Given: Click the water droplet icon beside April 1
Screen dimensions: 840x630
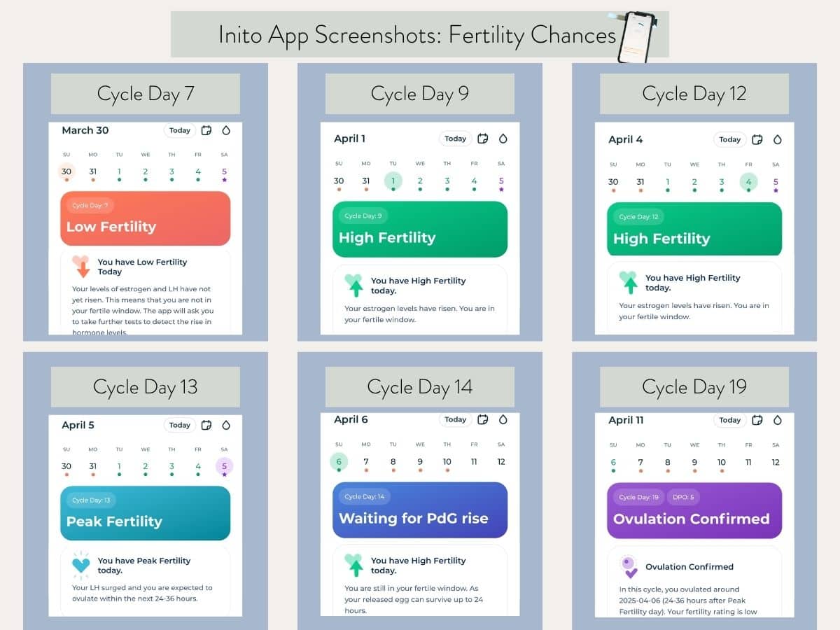Looking at the screenshot, I should coord(503,139).
